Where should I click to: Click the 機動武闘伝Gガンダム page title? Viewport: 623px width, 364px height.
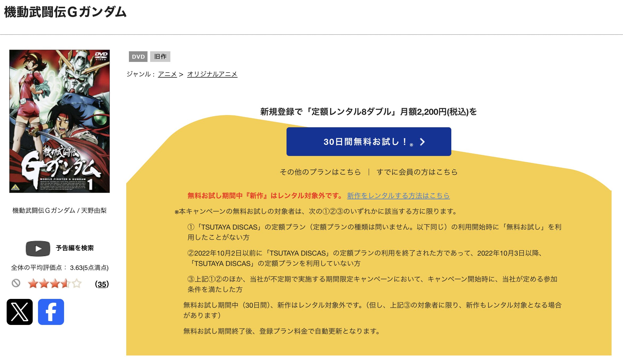tap(65, 12)
